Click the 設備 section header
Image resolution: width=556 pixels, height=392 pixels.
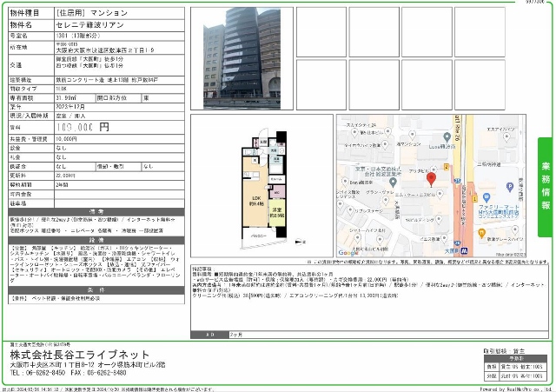coord(96,240)
